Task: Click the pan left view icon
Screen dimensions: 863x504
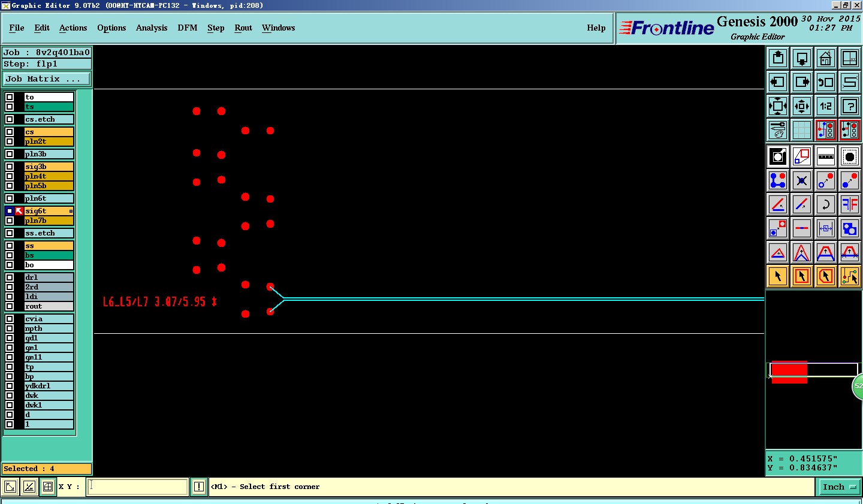Action: [778, 82]
